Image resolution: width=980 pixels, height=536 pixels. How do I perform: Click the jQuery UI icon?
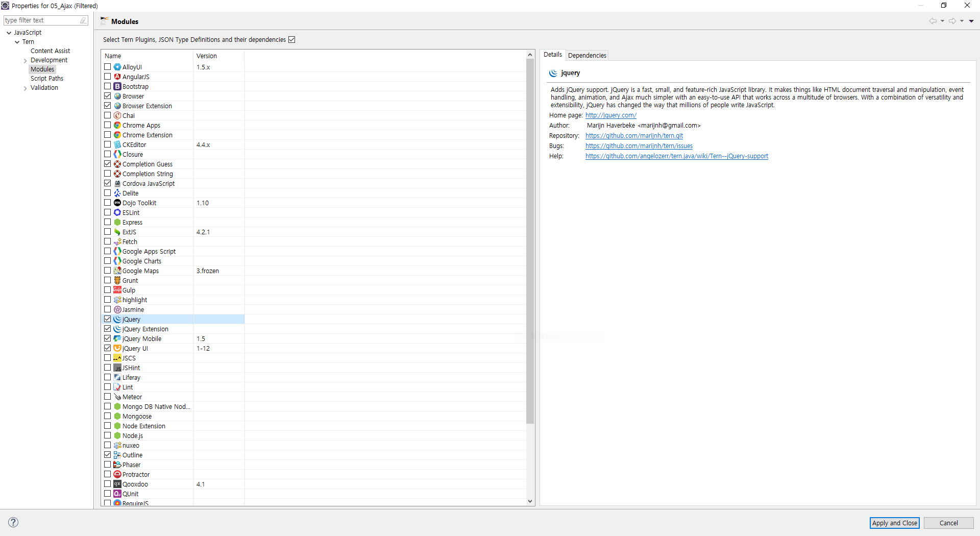[117, 348]
